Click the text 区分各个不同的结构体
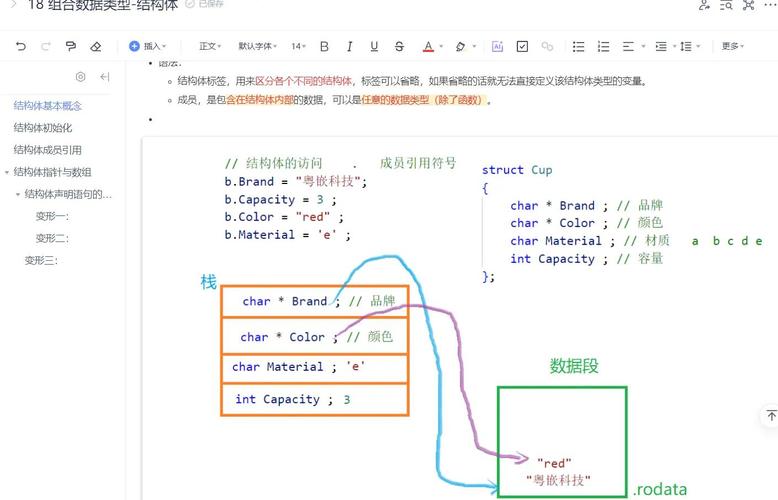Viewport: 778px width, 500px height. pyautogui.click(x=304, y=81)
